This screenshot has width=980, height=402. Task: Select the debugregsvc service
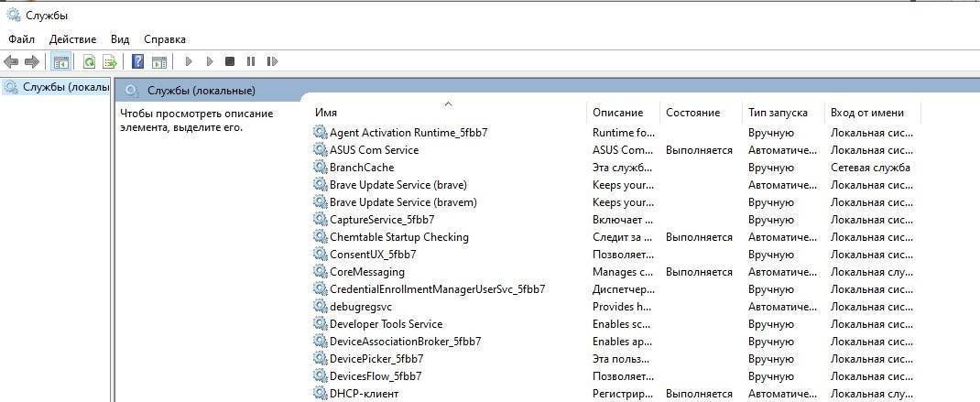tap(361, 307)
